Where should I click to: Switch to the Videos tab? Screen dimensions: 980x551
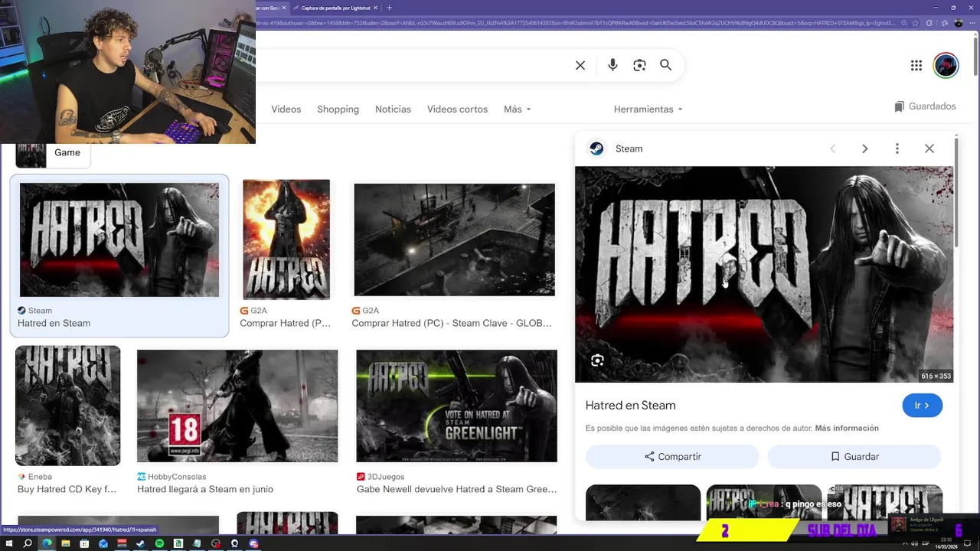pos(286,109)
